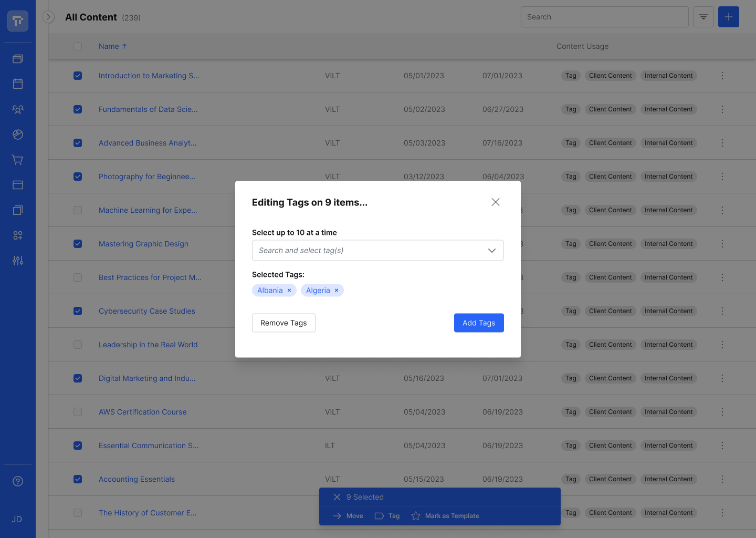This screenshot has height=538, width=756.
Task: Open more options for Advanced Business Analyt row
Action: pos(722,143)
